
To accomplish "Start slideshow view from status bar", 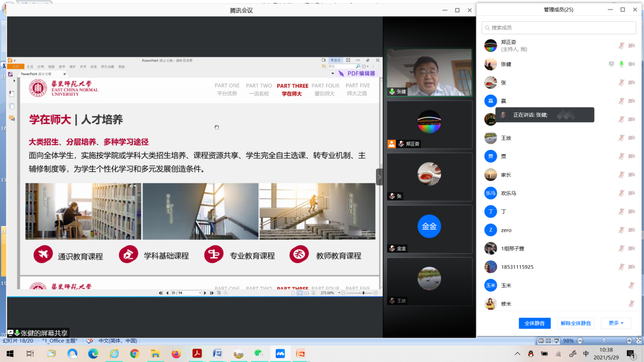I will click(x=557, y=341).
